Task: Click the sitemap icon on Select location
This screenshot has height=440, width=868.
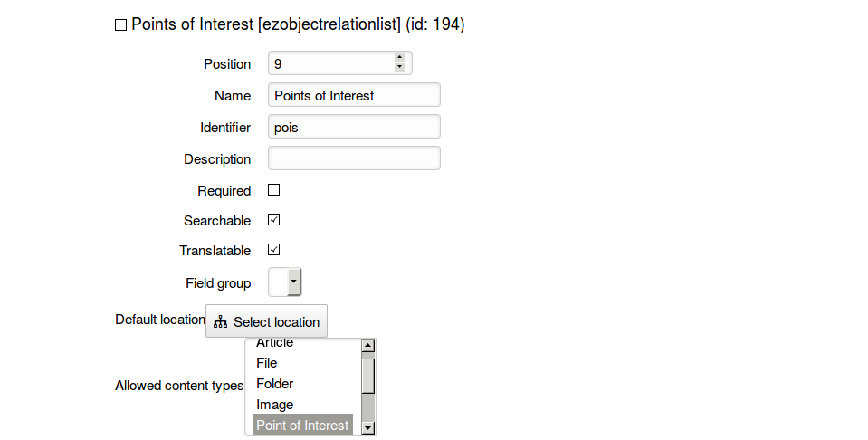Action: [x=220, y=321]
